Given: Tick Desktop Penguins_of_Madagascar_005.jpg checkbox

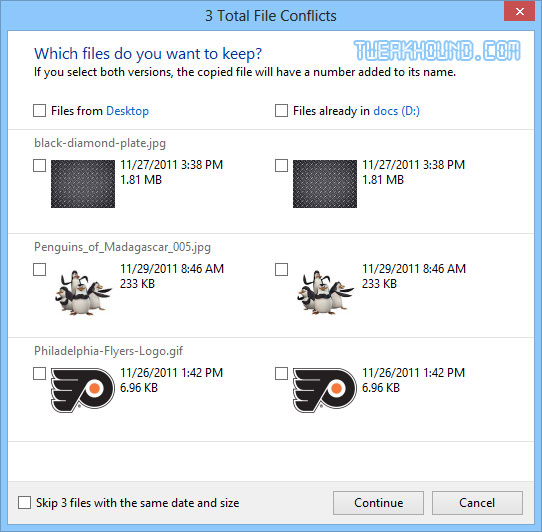Looking at the screenshot, I should point(39,269).
